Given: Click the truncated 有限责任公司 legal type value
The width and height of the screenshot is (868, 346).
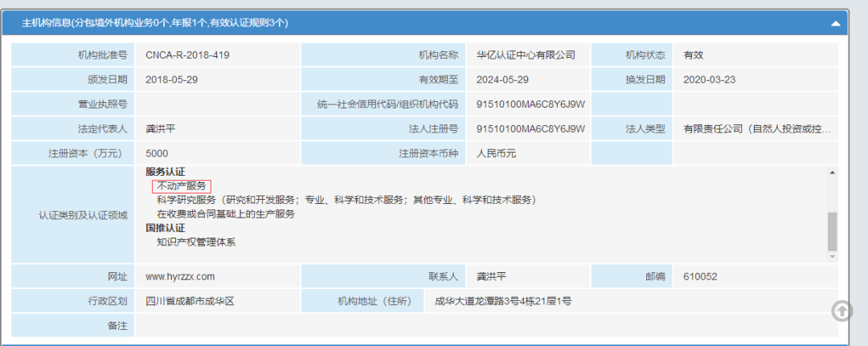Looking at the screenshot, I should pyautogui.click(x=756, y=128).
